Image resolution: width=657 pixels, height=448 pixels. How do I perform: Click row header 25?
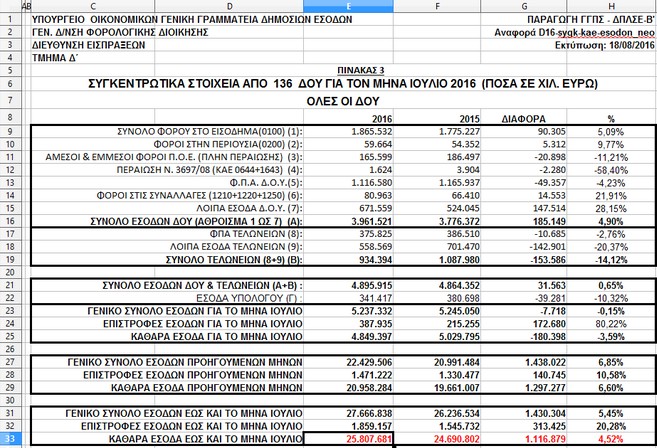[x=10, y=336]
